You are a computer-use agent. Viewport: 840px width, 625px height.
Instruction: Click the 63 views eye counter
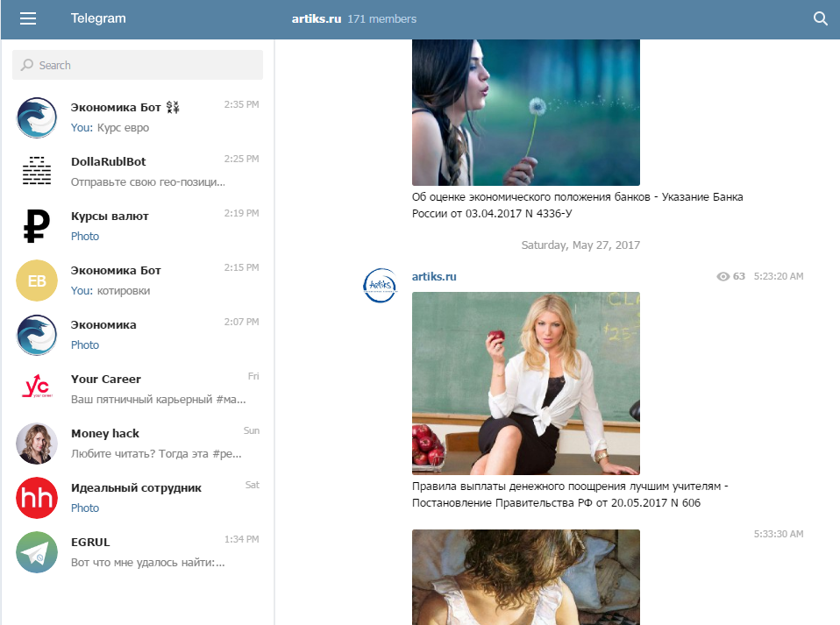(x=730, y=276)
